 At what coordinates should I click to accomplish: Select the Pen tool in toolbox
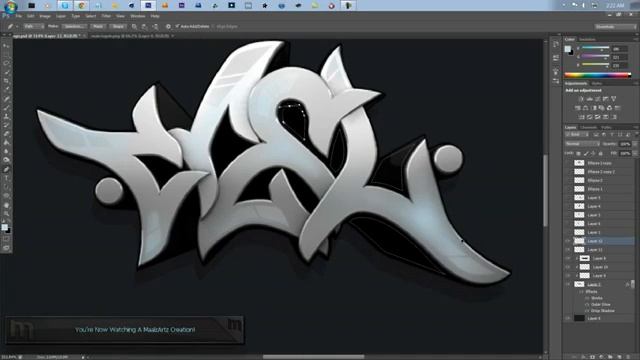6,169
